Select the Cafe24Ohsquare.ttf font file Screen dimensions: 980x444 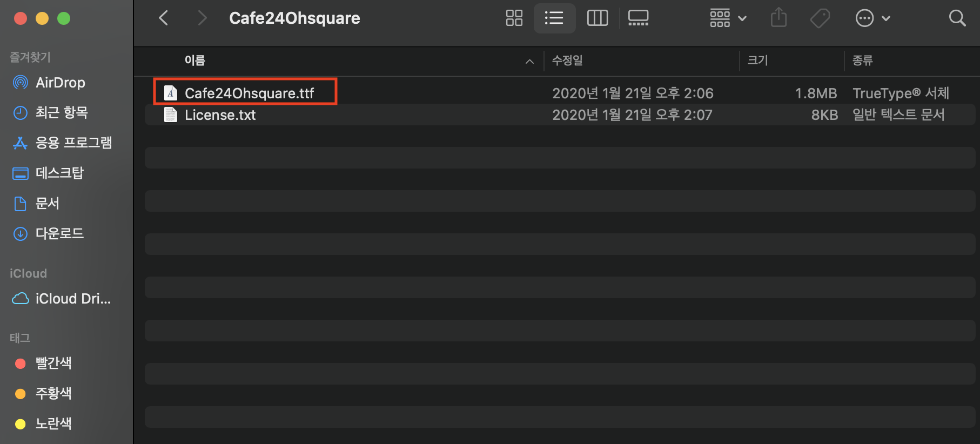560,93
